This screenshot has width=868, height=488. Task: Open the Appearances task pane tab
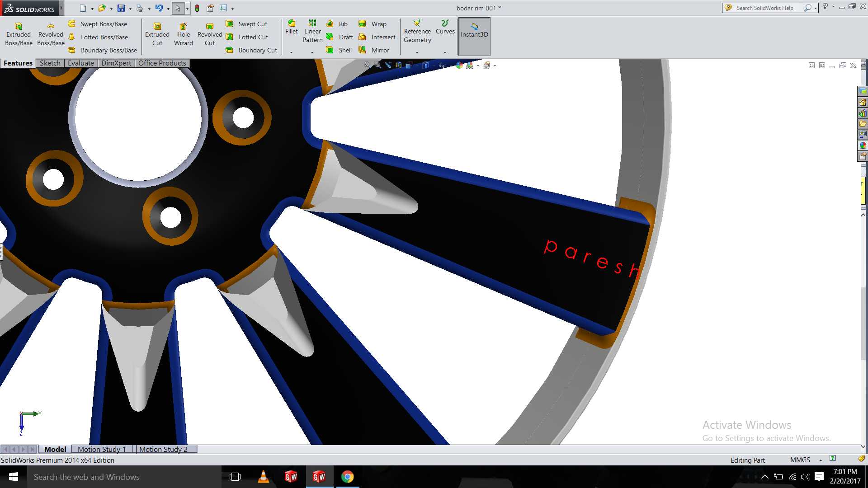pyautogui.click(x=863, y=145)
